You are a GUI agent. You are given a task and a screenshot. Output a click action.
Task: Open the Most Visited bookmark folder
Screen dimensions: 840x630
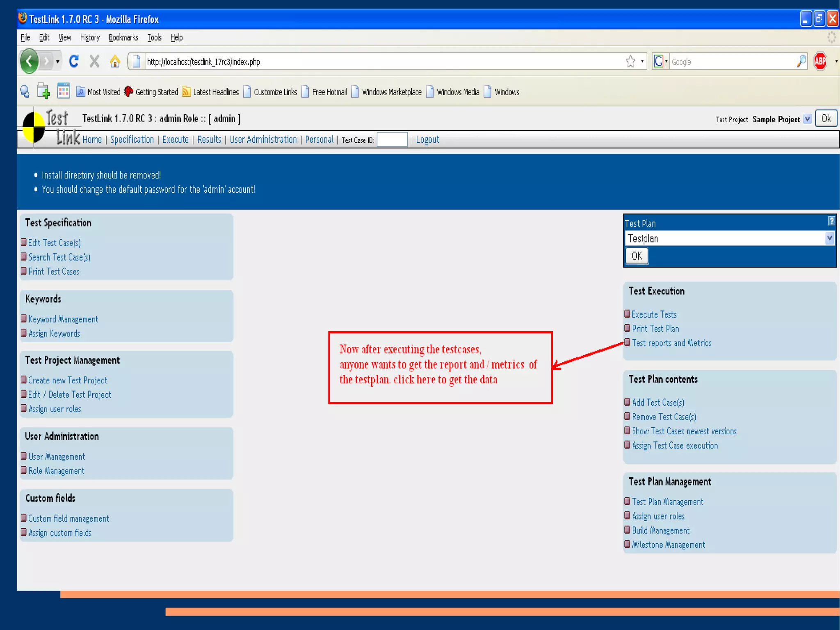[98, 92]
